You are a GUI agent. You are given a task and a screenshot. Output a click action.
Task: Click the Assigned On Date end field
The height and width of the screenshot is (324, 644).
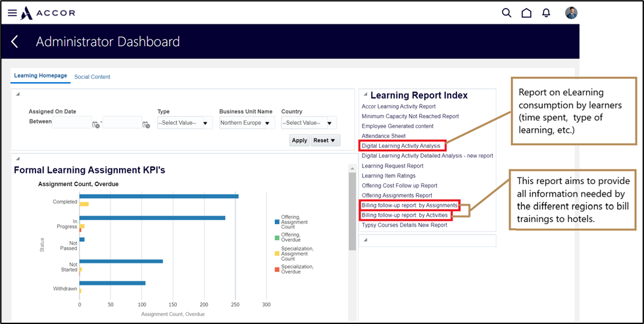click(x=122, y=122)
